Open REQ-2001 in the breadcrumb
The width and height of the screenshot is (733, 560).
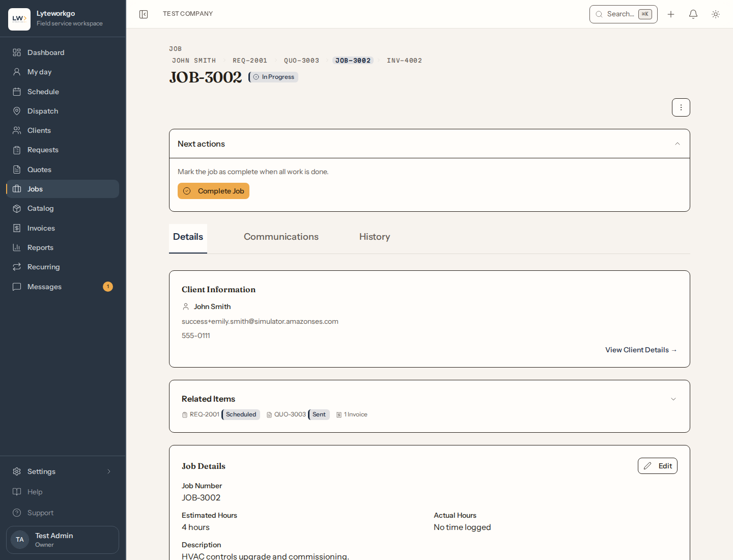[250, 61]
